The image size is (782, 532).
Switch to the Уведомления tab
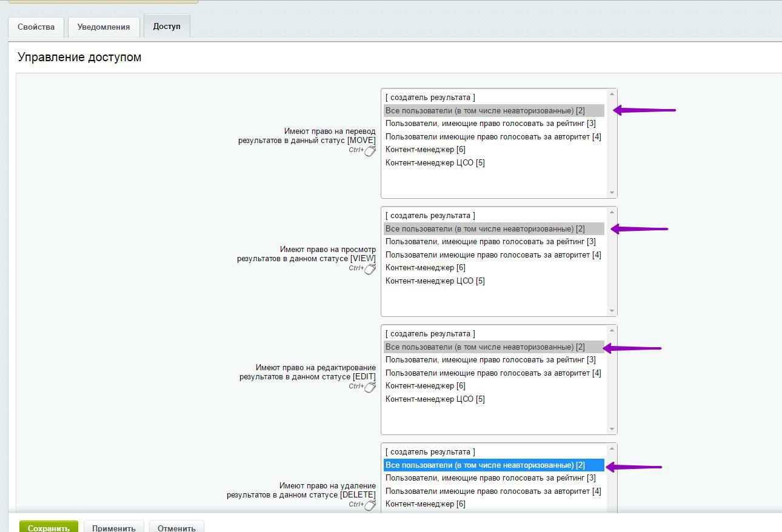104,27
